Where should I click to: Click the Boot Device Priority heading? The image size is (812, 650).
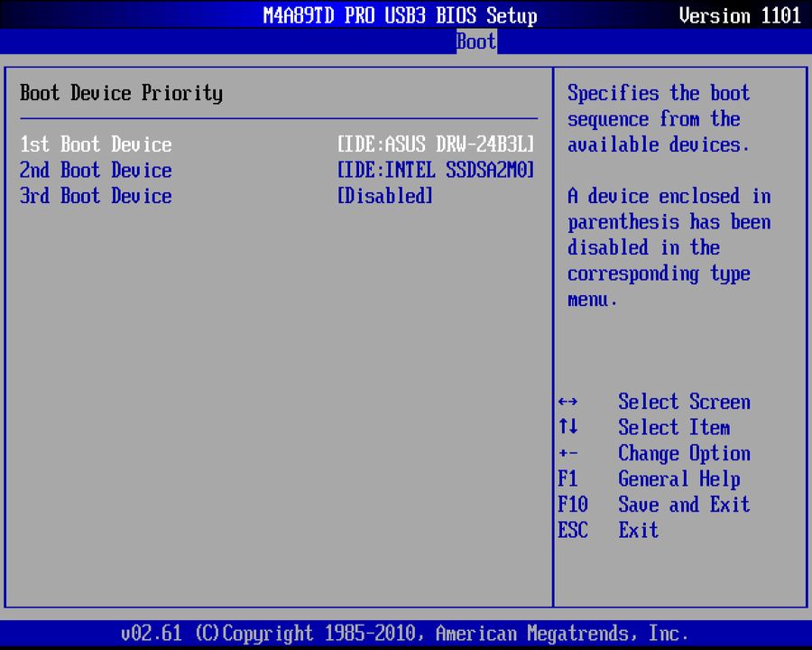pyautogui.click(x=121, y=93)
